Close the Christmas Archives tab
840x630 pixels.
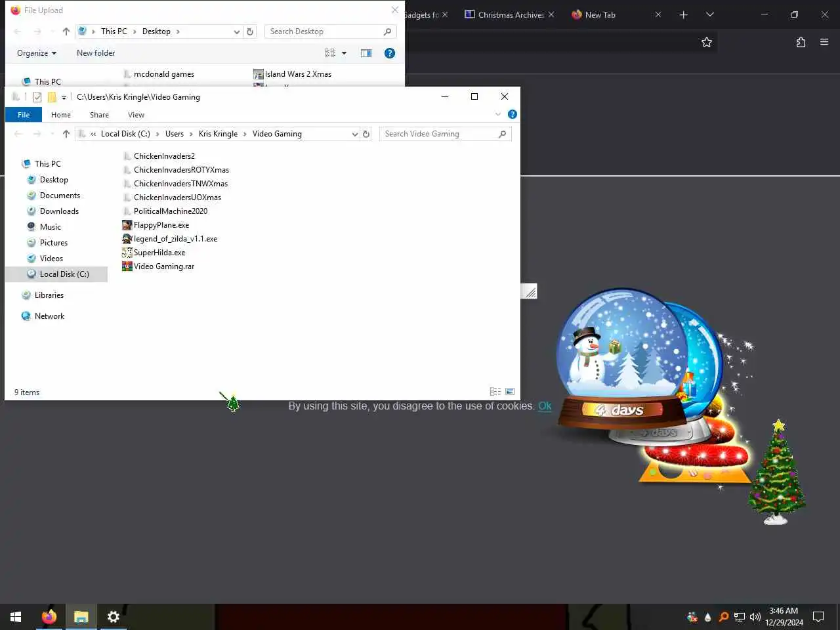tap(551, 14)
